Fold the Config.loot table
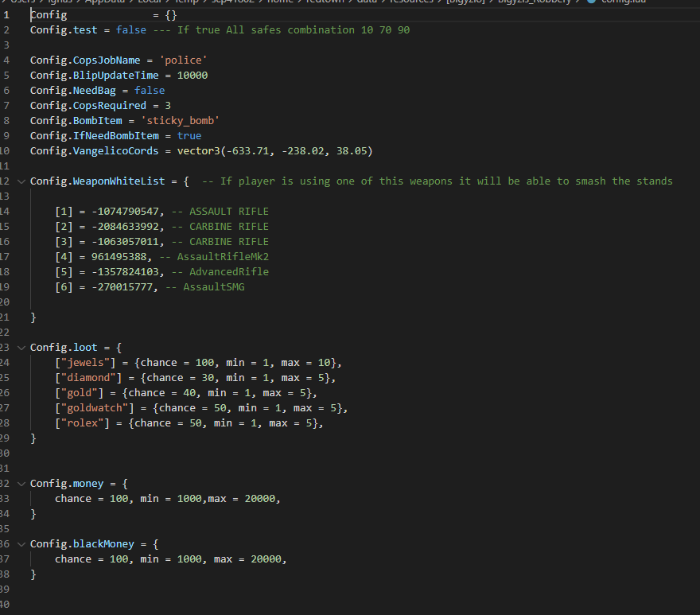 pyautogui.click(x=21, y=348)
